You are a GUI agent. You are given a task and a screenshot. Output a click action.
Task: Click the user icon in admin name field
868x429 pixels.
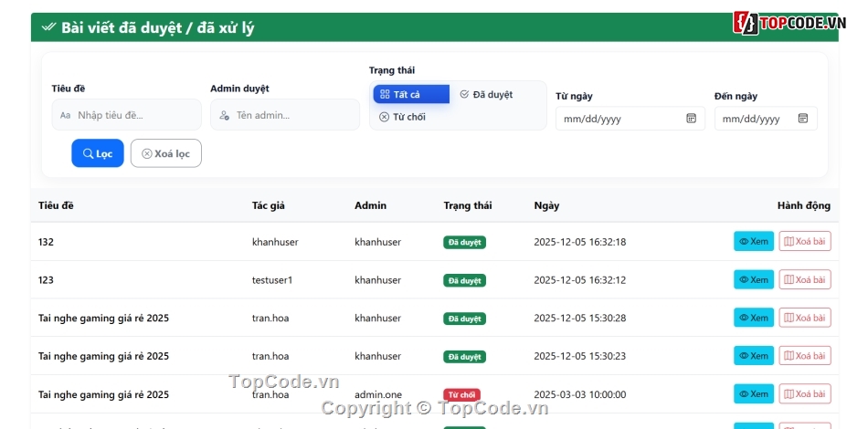(224, 116)
